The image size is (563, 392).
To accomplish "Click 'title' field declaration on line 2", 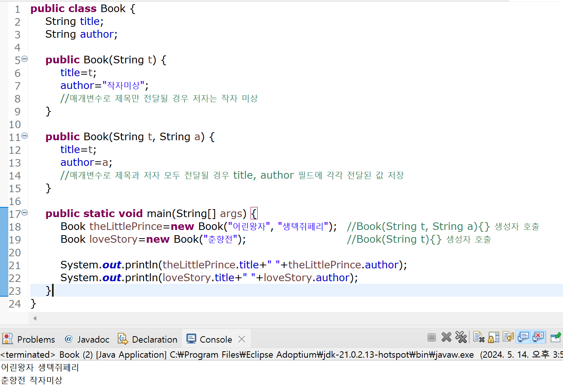I will pyautogui.click(x=90, y=21).
